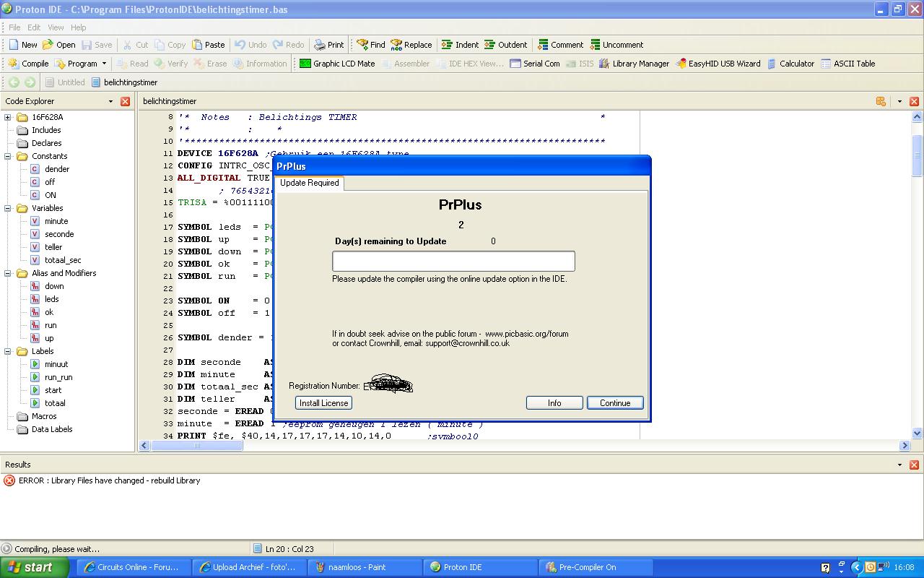Click the Install License button
The height and width of the screenshot is (578, 924).
click(323, 403)
